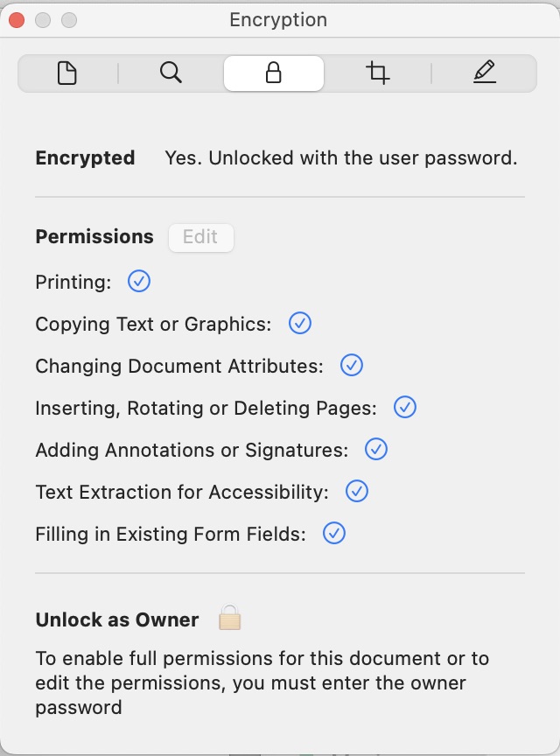This screenshot has height=756, width=560.
Task: Click the Printing permission checkmark
Action: pos(139,281)
